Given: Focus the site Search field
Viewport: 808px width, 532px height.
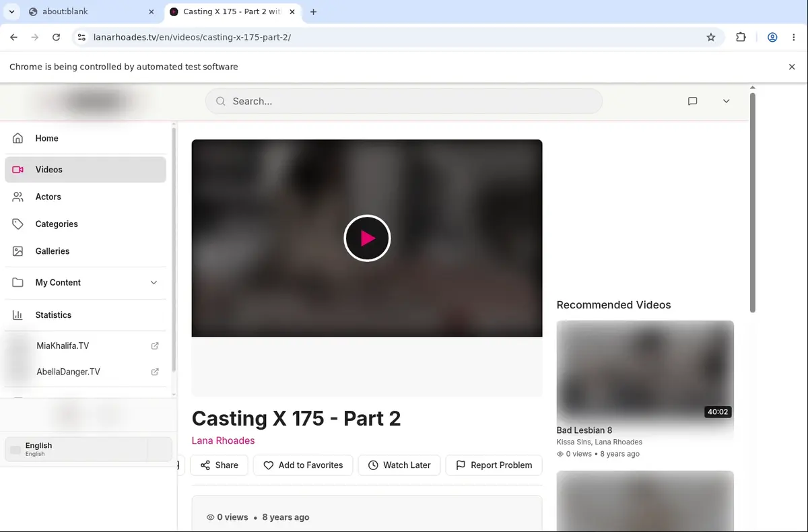Looking at the screenshot, I should click(x=404, y=101).
